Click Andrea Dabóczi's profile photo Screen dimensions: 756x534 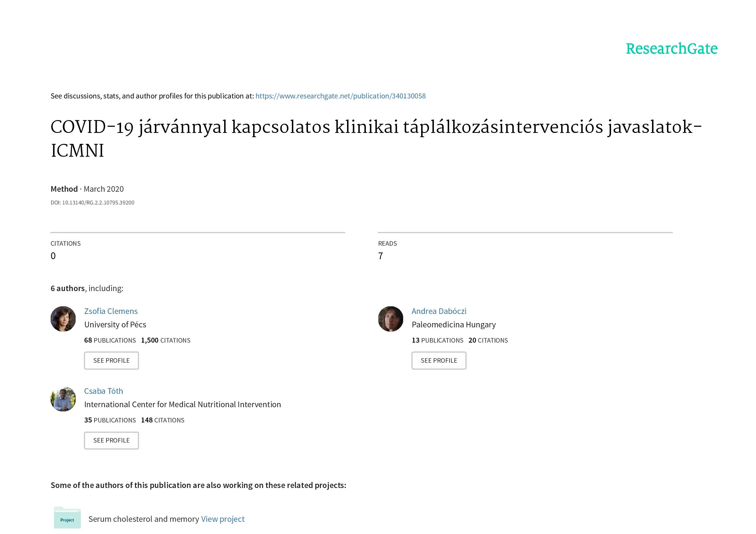[391, 319]
